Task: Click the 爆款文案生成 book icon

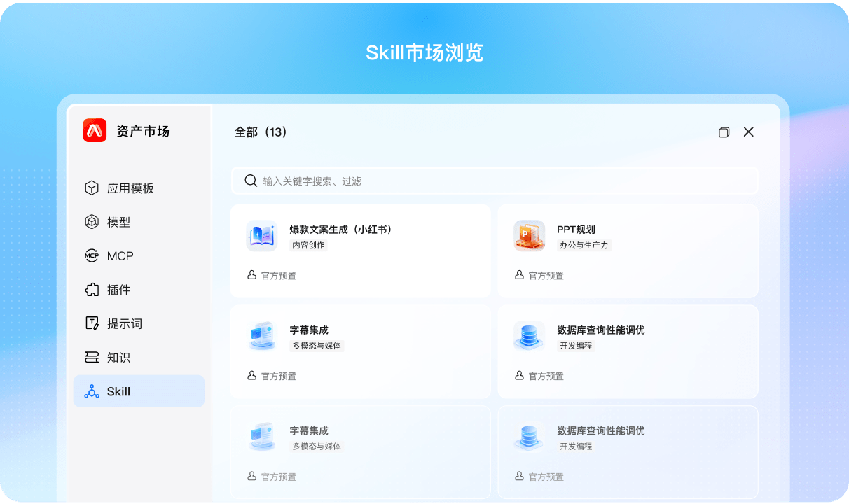Action: tap(261, 236)
